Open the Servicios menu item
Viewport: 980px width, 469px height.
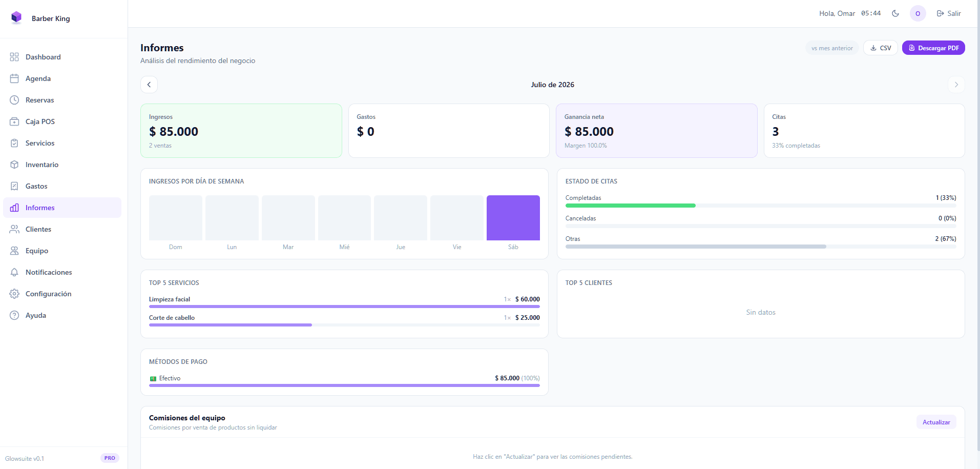click(x=62, y=143)
